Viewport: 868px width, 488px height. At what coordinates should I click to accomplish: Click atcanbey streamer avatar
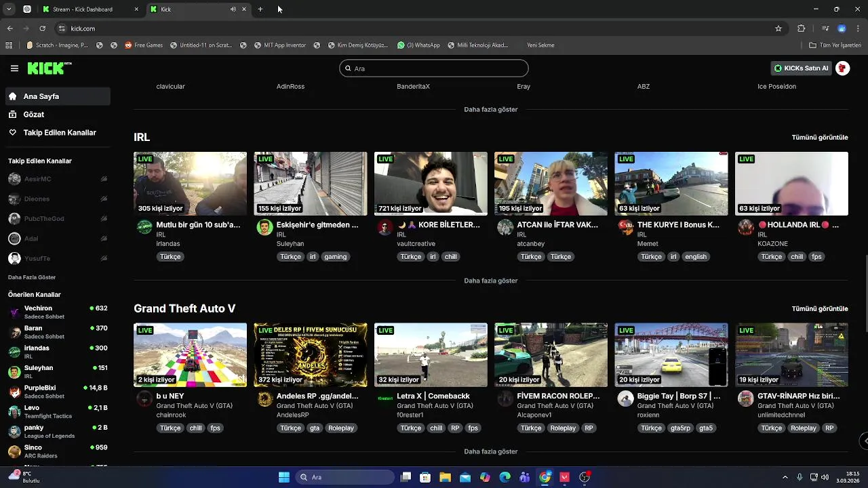[x=505, y=227]
